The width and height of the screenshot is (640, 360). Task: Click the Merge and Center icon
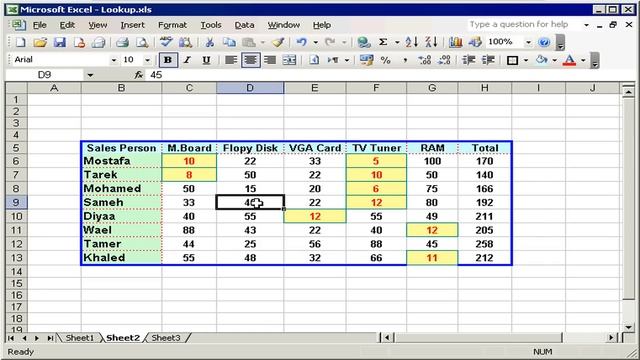coord(289,60)
